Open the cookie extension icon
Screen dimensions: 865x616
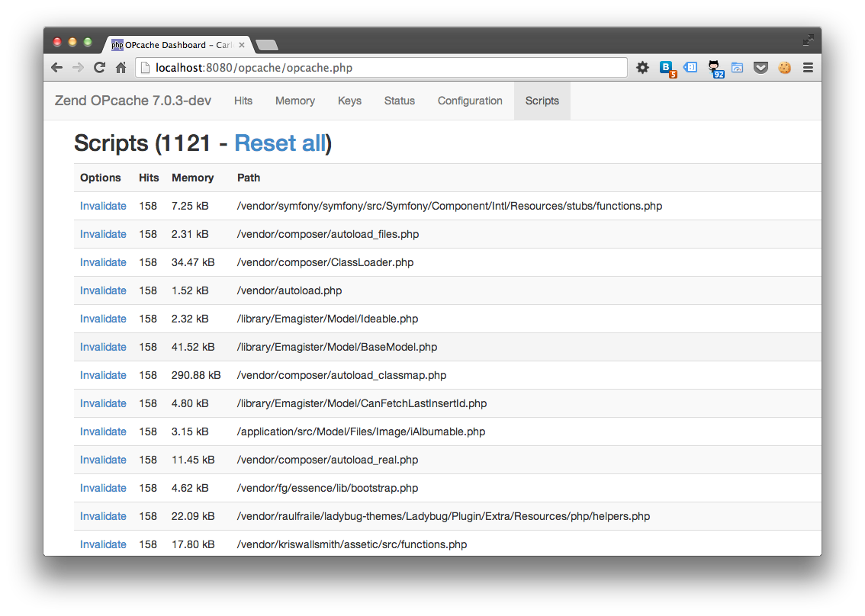(x=784, y=68)
